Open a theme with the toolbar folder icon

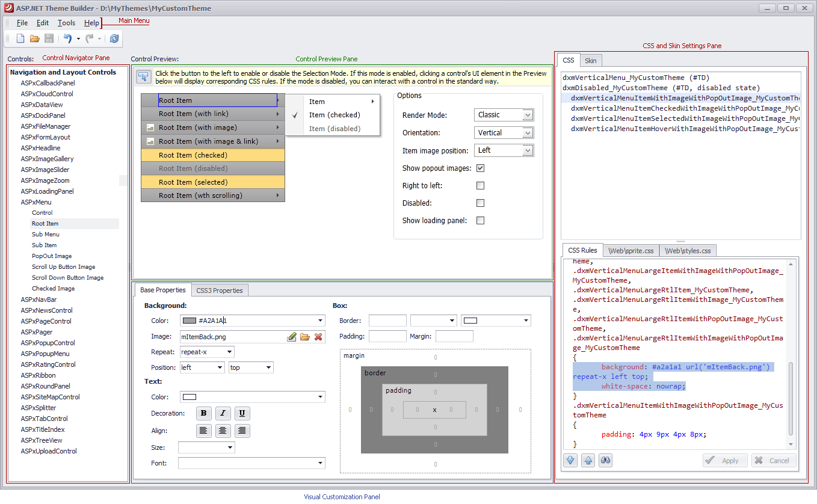coord(35,38)
